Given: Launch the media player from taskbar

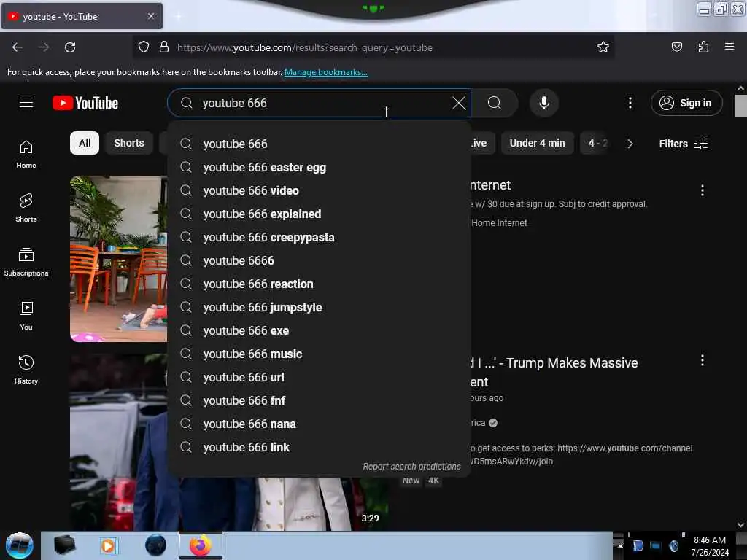Looking at the screenshot, I should pos(108,545).
